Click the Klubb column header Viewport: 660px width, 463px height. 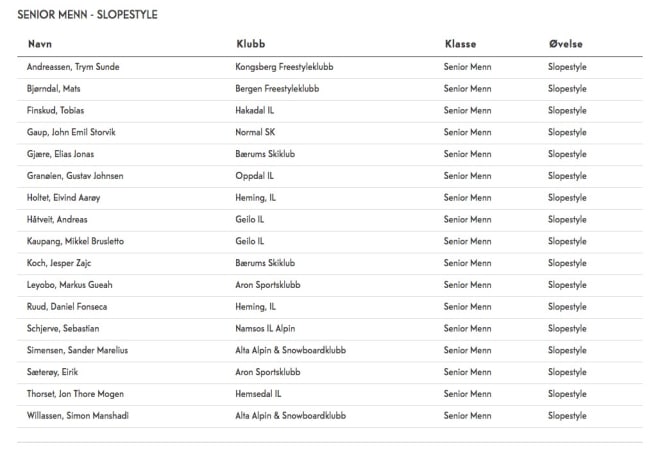(251, 44)
